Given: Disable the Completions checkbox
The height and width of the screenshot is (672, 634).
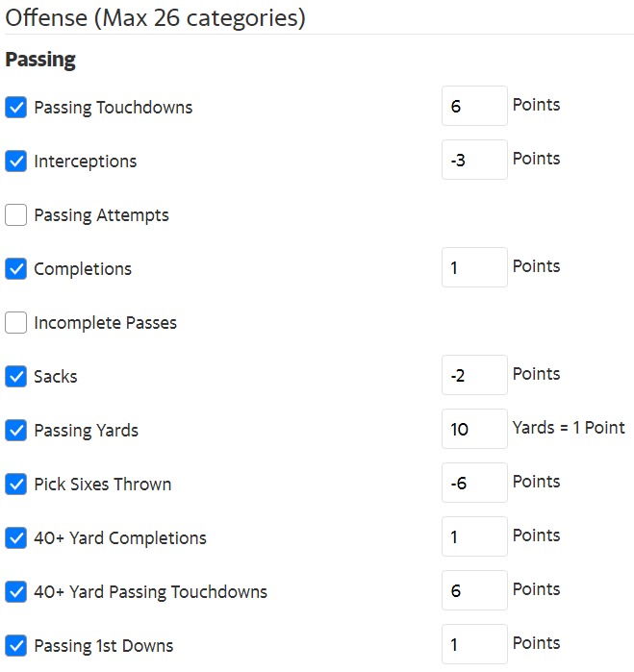Looking at the screenshot, I should coord(15,268).
